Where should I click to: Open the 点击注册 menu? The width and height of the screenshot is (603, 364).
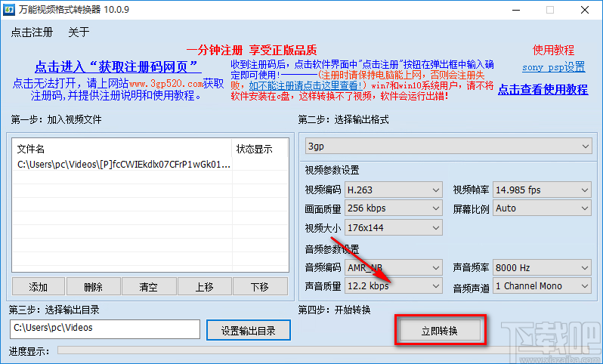(32, 32)
